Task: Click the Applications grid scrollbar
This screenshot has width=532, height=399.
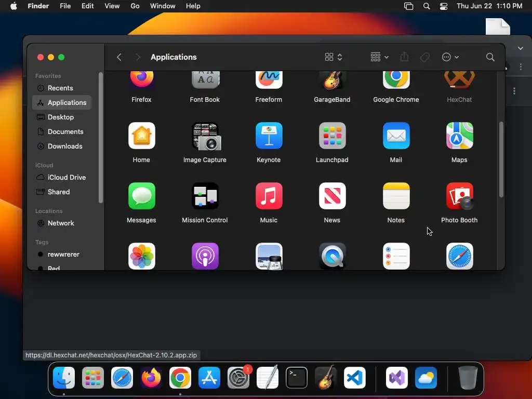Action: [501, 159]
